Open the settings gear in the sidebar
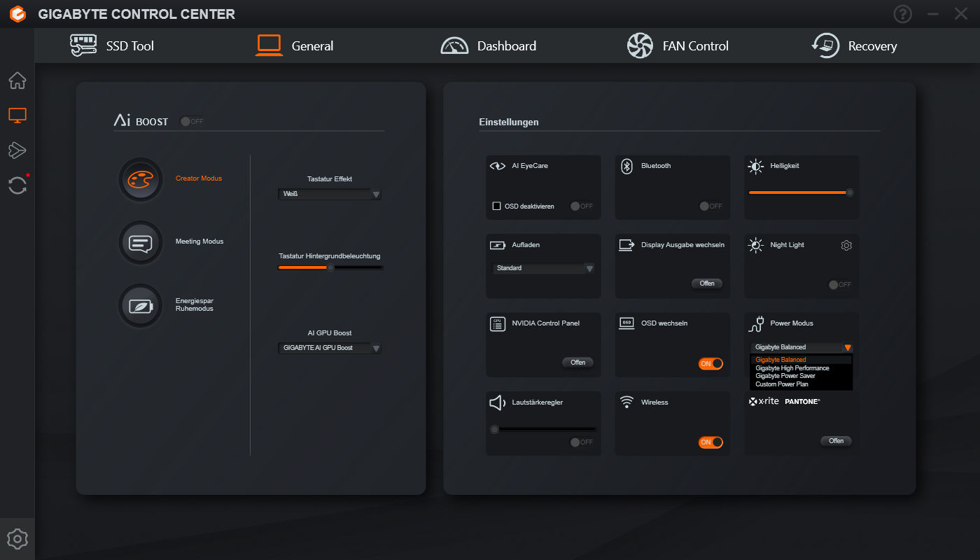The height and width of the screenshot is (560, 980). (17, 539)
